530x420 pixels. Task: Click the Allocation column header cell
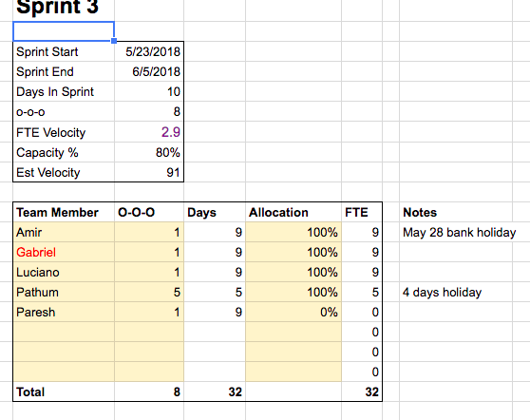click(293, 212)
